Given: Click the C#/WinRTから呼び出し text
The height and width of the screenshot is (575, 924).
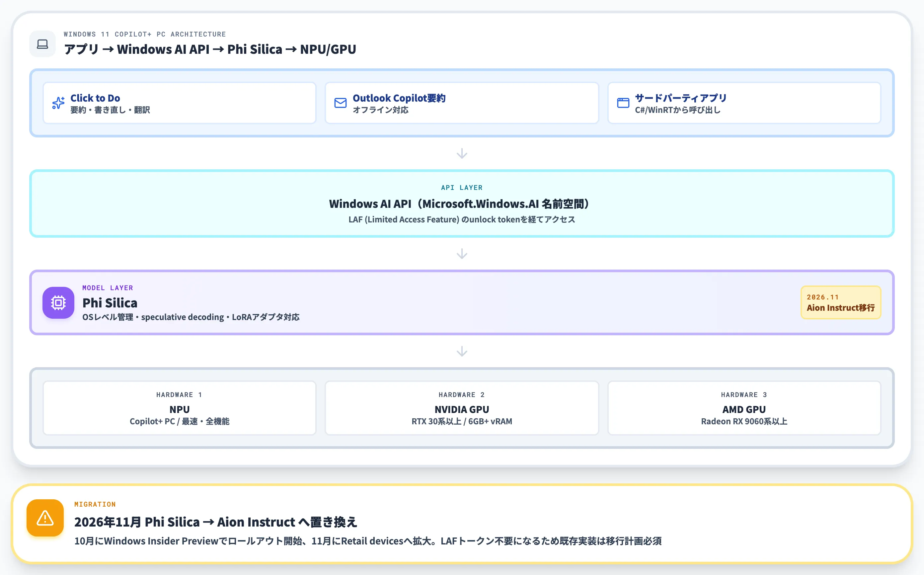Looking at the screenshot, I should [678, 110].
